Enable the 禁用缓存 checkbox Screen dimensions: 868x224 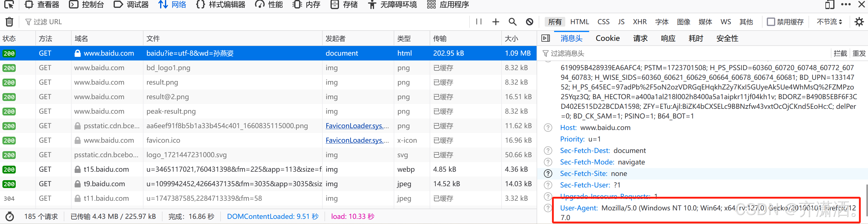tap(771, 22)
